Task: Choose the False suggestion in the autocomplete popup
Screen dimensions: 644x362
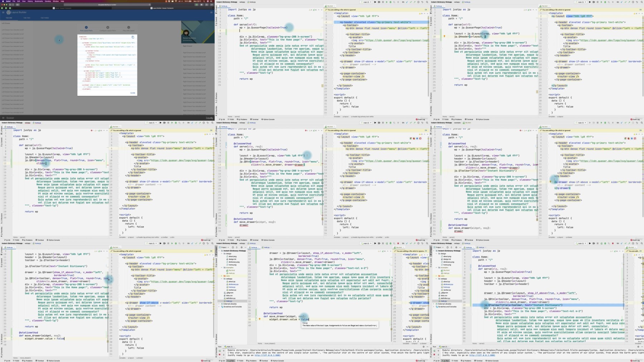Action: pyautogui.click(x=305, y=323)
